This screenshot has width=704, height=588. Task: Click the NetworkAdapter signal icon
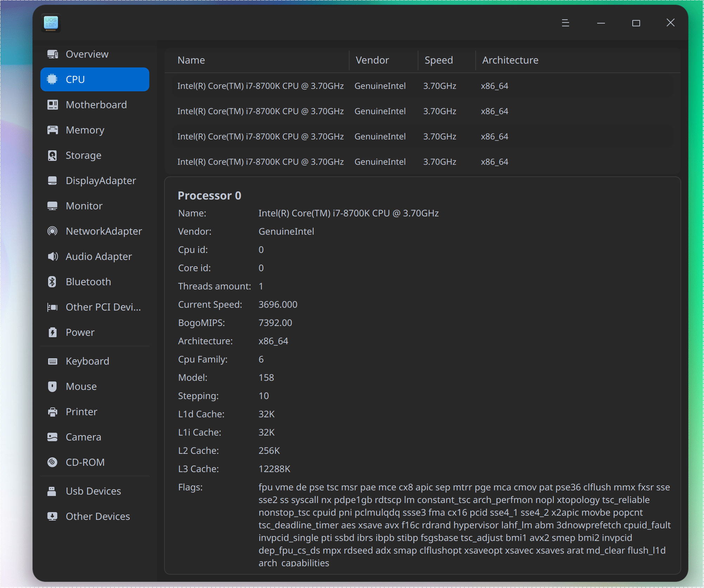(x=52, y=231)
